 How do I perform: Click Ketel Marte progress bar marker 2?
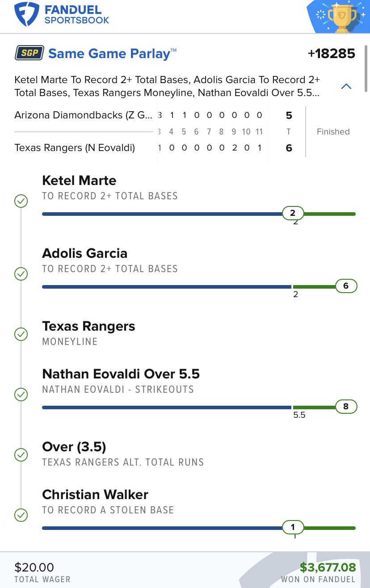coord(293,213)
